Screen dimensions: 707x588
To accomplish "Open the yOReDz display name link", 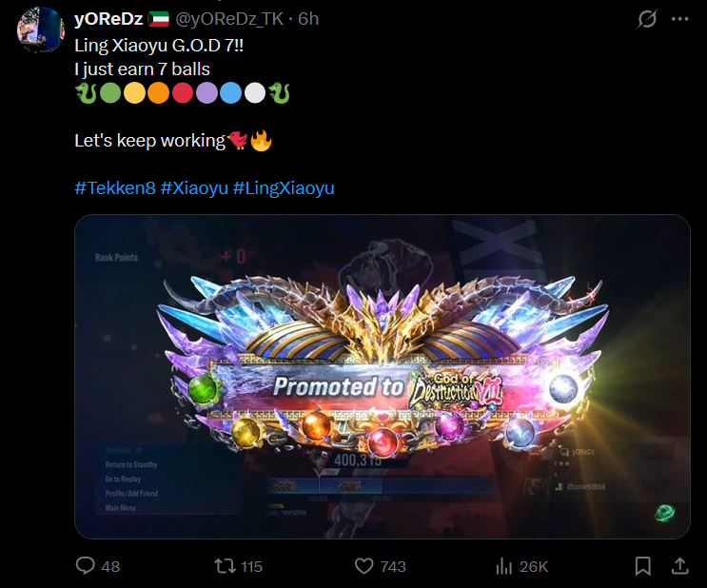I will point(108,19).
